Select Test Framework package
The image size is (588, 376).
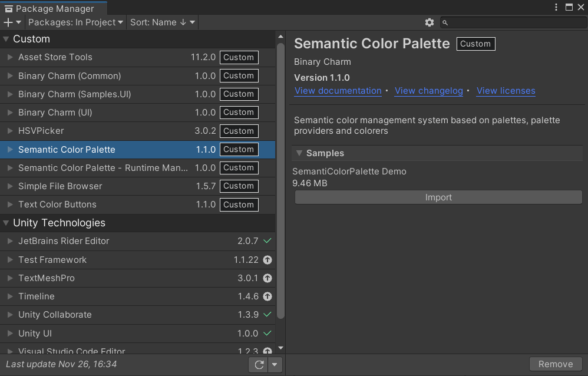[x=138, y=260]
